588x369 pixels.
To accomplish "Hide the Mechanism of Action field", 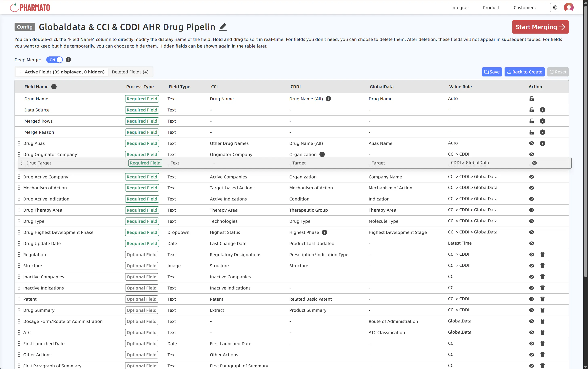I will coord(531,188).
